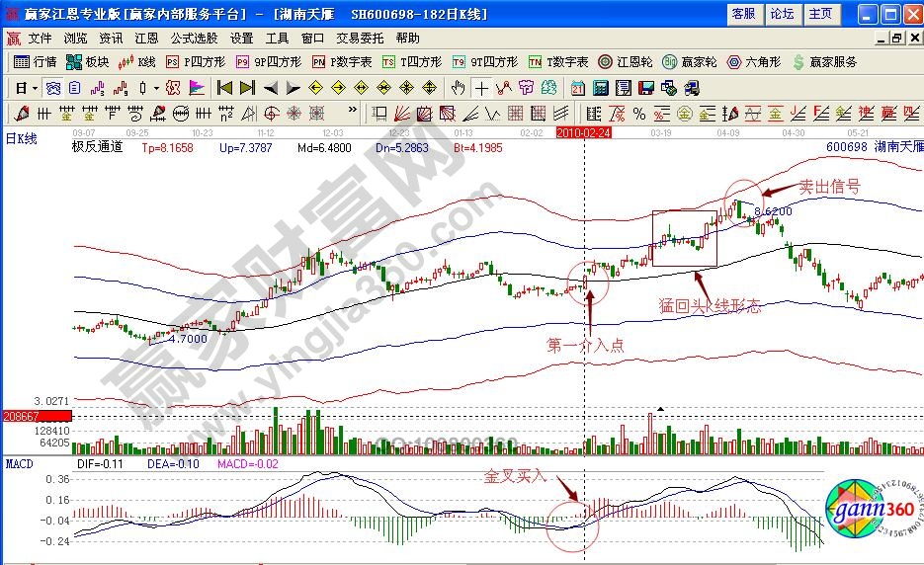924x565 pixels.
Task: Expand the 日 period dropdown arrow
Action: (33, 88)
